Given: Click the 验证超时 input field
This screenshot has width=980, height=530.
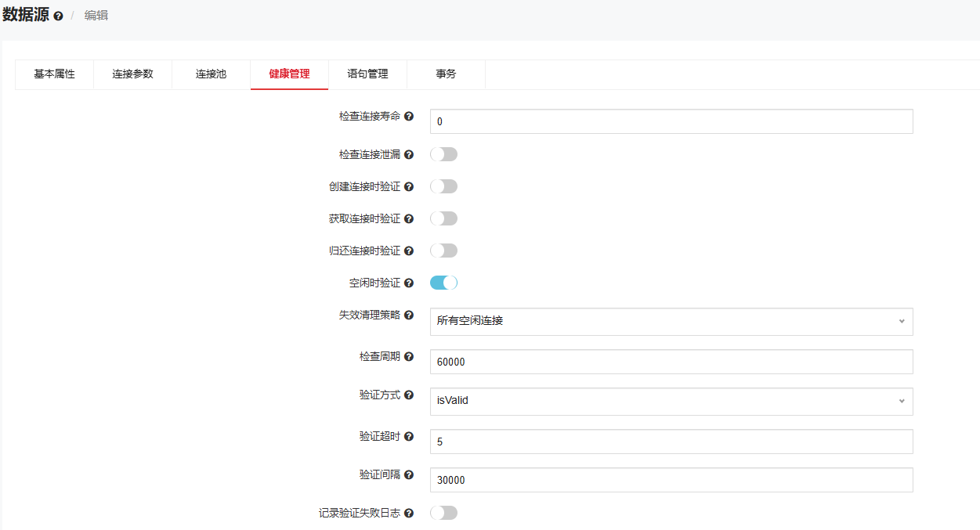Looking at the screenshot, I should click(671, 442).
